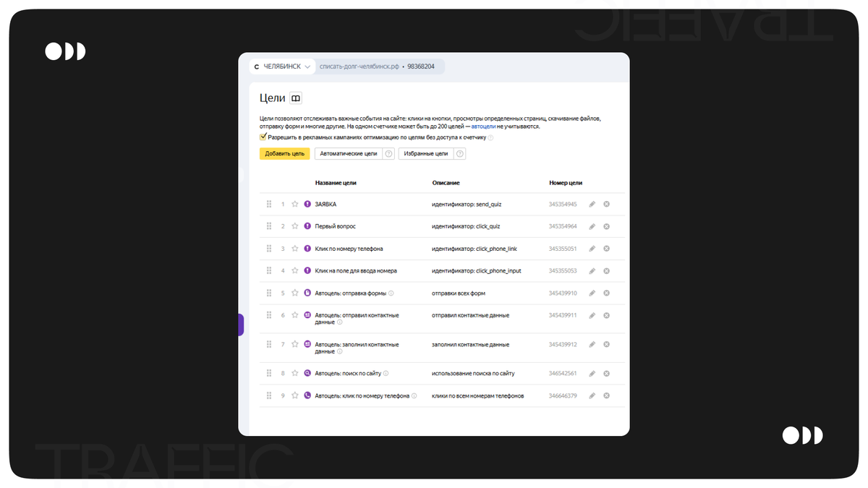Edit goal Клик по номеру телефона
868x488 pixels.
592,249
